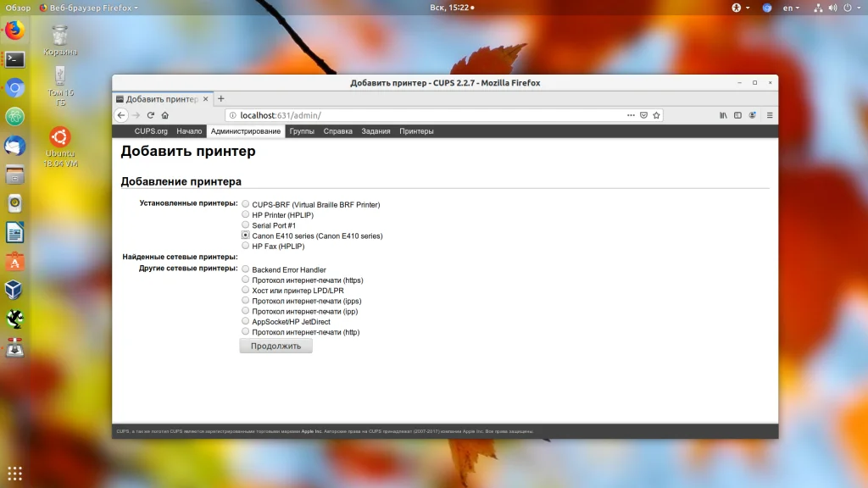Image resolution: width=868 pixels, height=488 pixels.
Task: Launch Terminal from the dock
Action: tap(15, 59)
